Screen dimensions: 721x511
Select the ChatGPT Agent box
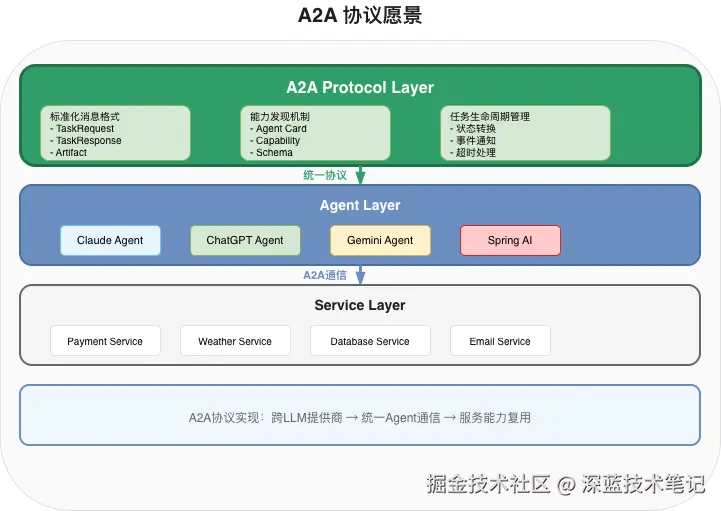245,240
